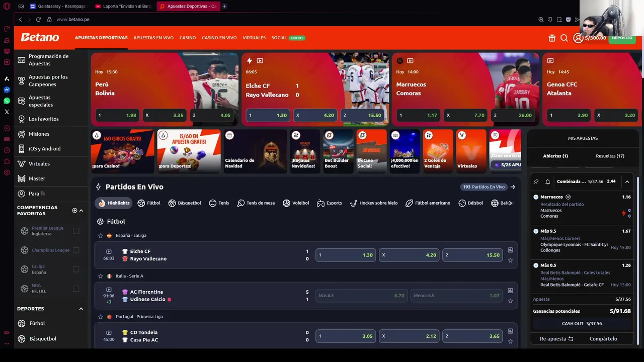Click the www.betano.pe address bar
This screenshot has width=644, height=362.
click(x=73, y=20)
